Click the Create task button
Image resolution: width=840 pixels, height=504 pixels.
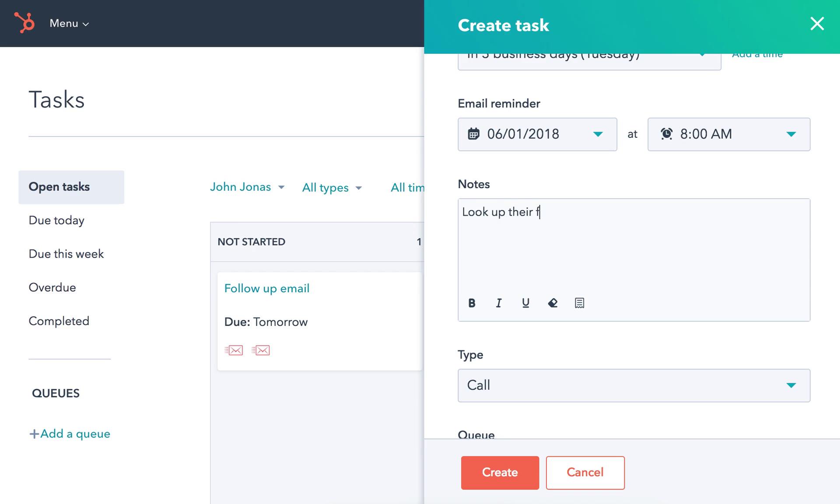pyautogui.click(x=500, y=472)
